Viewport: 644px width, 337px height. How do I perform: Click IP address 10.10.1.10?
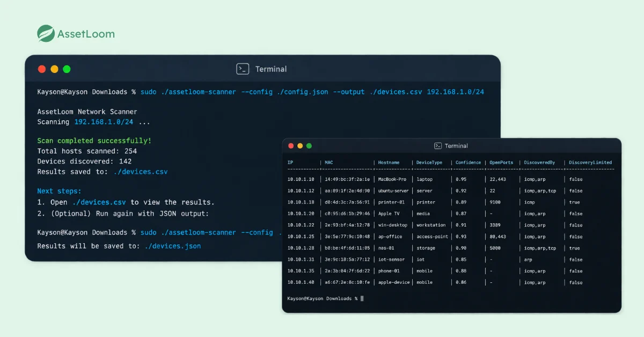[301, 179]
